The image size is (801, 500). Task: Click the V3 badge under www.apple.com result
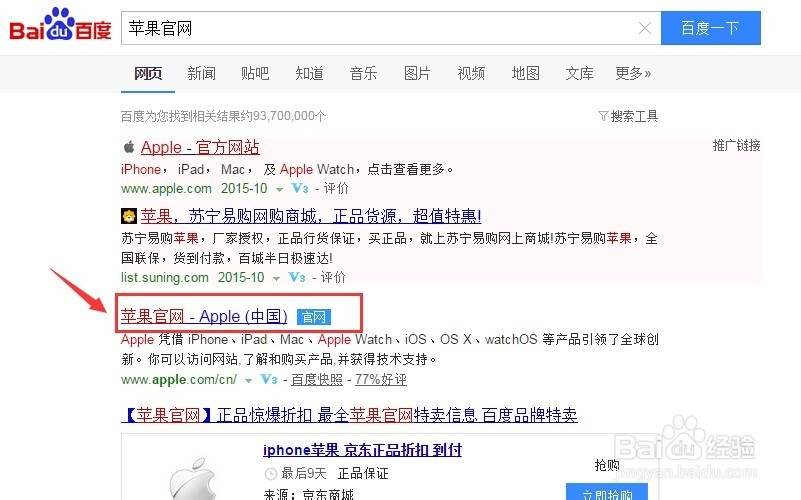[x=300, y=188]
